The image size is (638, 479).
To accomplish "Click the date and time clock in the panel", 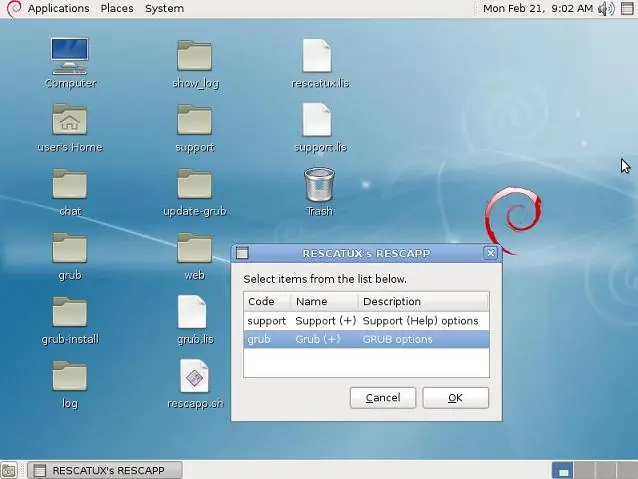I will click(538, 9).
